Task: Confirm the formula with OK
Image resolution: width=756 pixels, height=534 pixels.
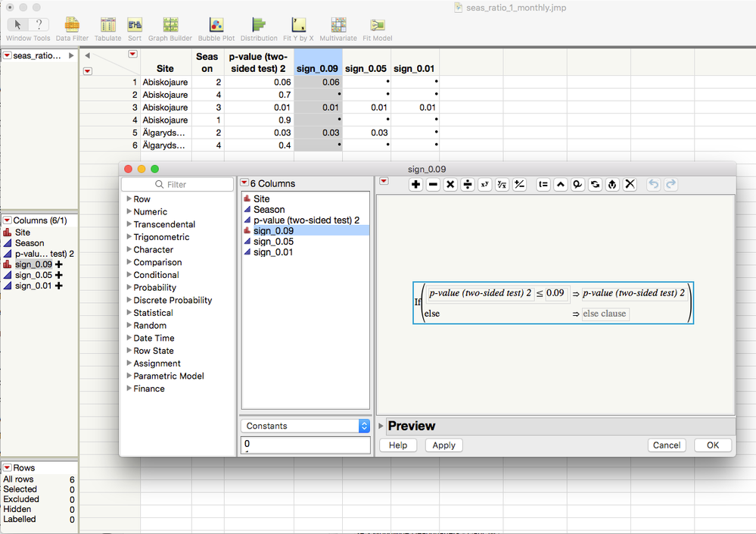Action: (x=713, y=445)
